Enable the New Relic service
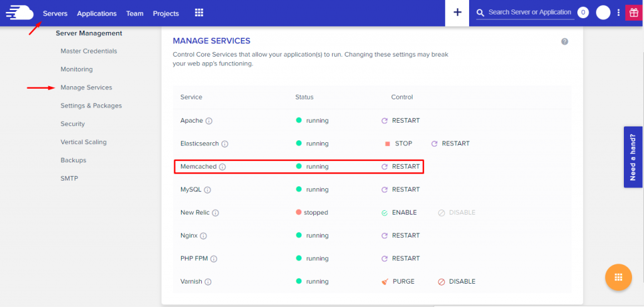644x307 pixels. tap(399, 213)
